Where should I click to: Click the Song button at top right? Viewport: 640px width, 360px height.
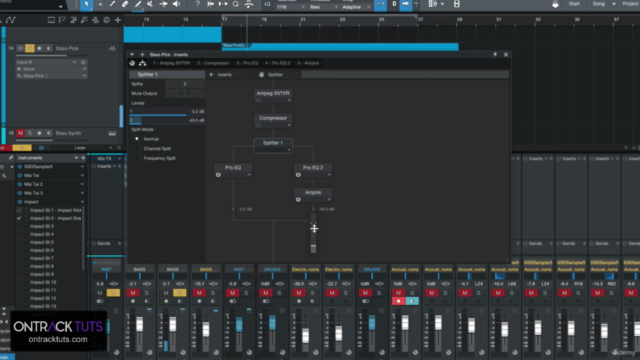[x=598, y=4]
